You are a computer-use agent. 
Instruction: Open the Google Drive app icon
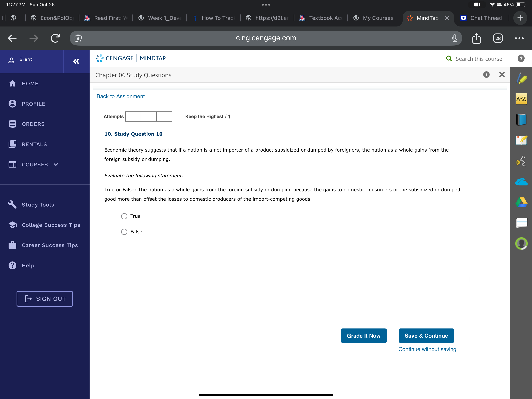click(x=521, y=202)
